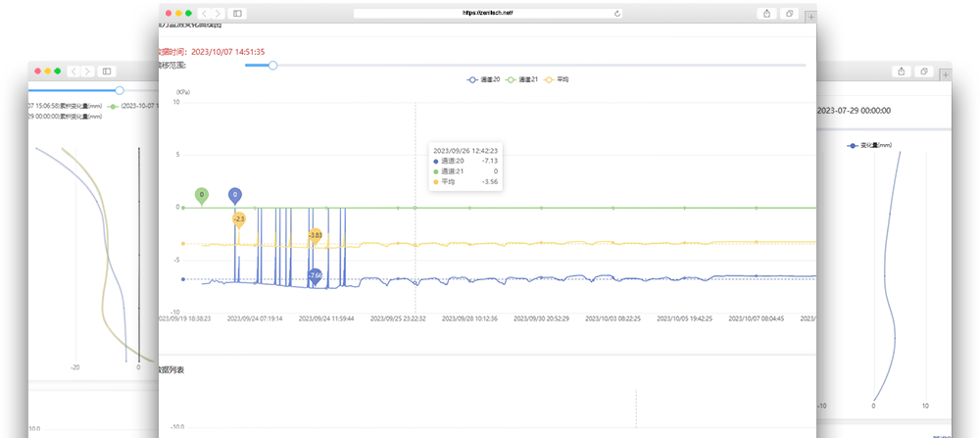The width and height of the screenshot is (980, 438).
Task: Toggle 通道:20 series in the legend
Action: click(483, 80)
